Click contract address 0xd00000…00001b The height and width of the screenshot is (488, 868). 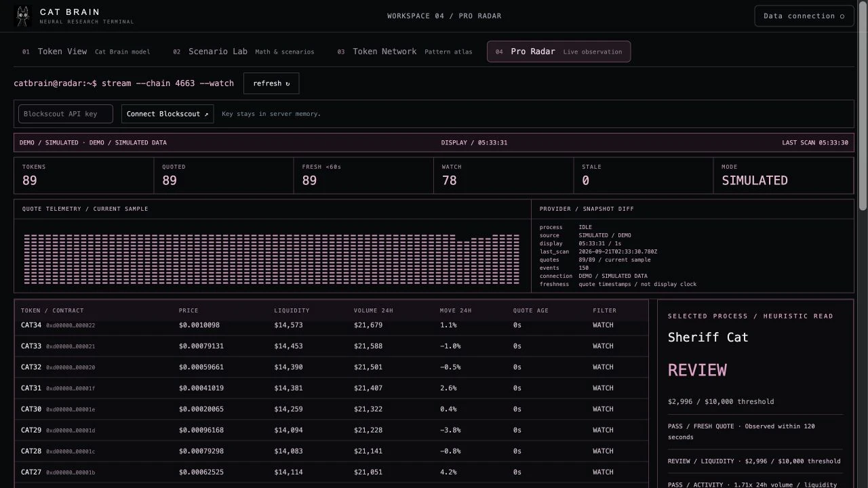(71, 472)
